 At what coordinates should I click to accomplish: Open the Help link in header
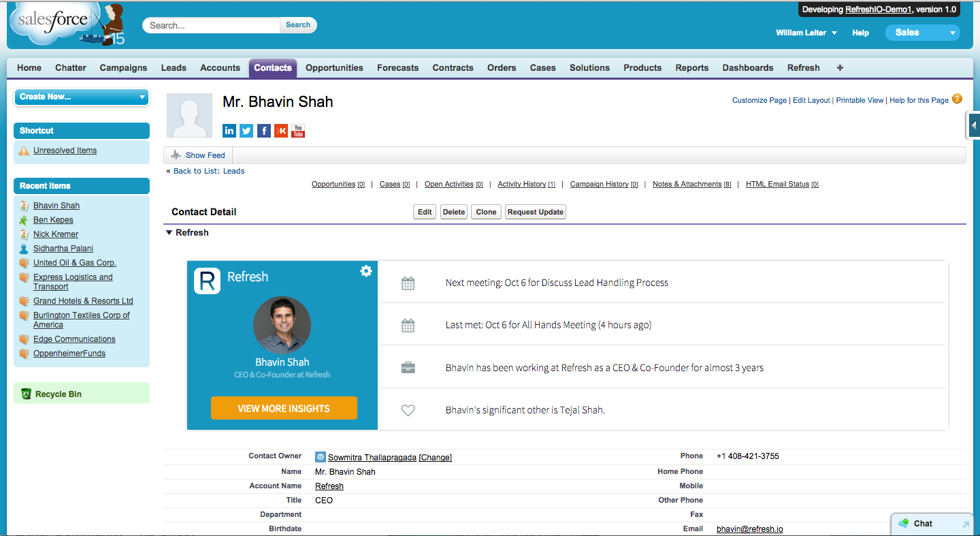click(x=861, y=33)
